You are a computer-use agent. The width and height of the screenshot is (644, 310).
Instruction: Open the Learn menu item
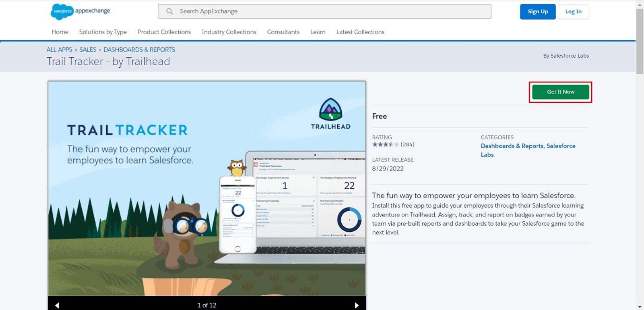coord(318,32)
